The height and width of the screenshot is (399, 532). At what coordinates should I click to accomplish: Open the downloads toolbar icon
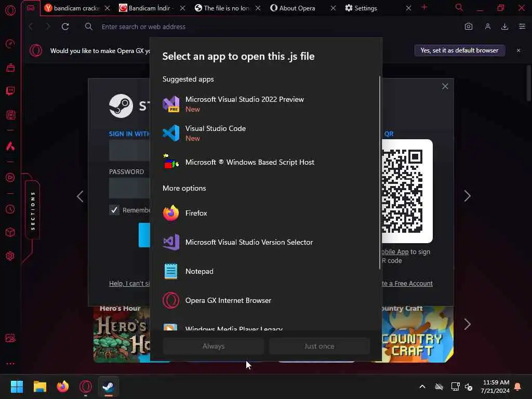pyautogui.click(x=505, y=26)
